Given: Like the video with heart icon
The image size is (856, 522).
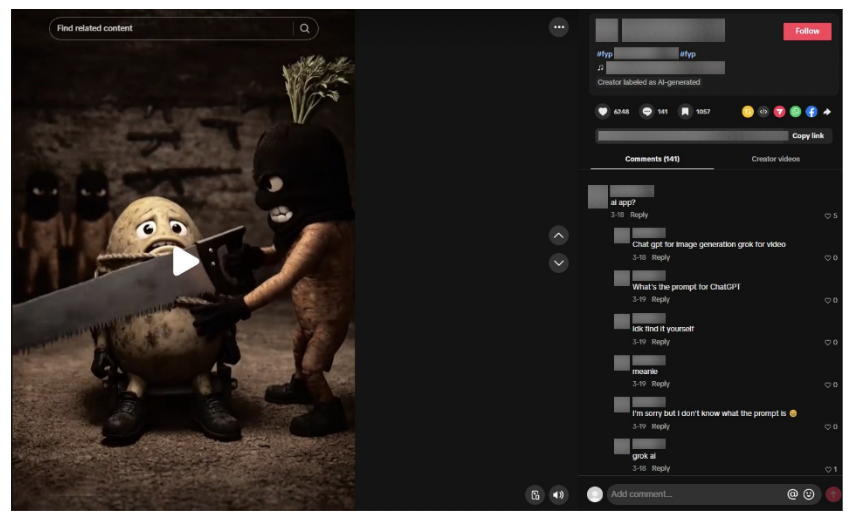Looking at the screenshot, I should [602, 111].
